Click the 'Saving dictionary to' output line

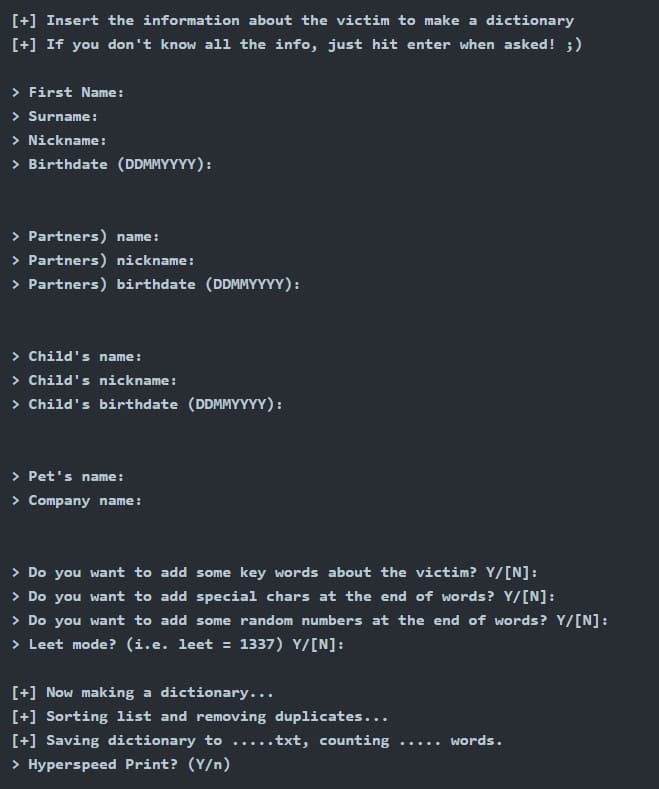257,740
